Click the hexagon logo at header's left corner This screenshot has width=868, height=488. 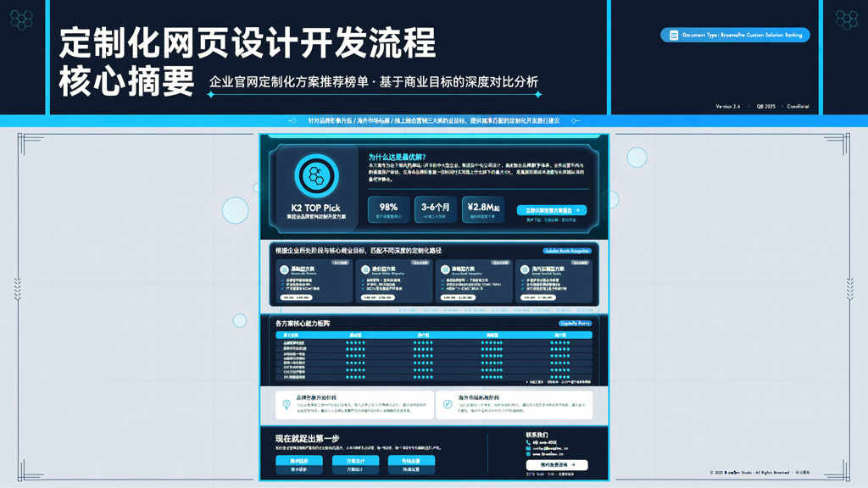pos(21,20)
